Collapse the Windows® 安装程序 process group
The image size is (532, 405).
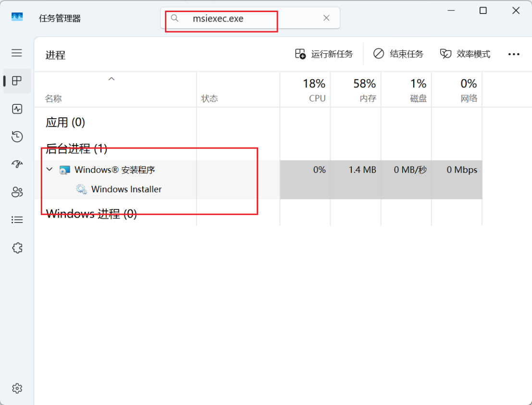(x=49, y=169)
